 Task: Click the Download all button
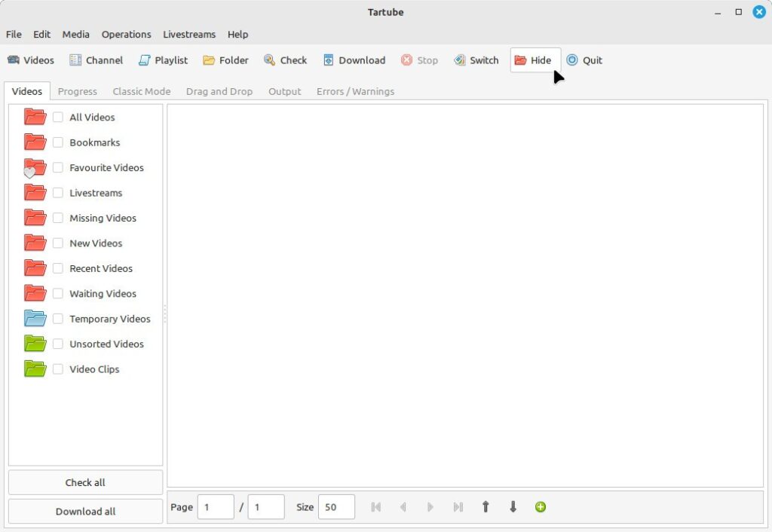point(86,512)
